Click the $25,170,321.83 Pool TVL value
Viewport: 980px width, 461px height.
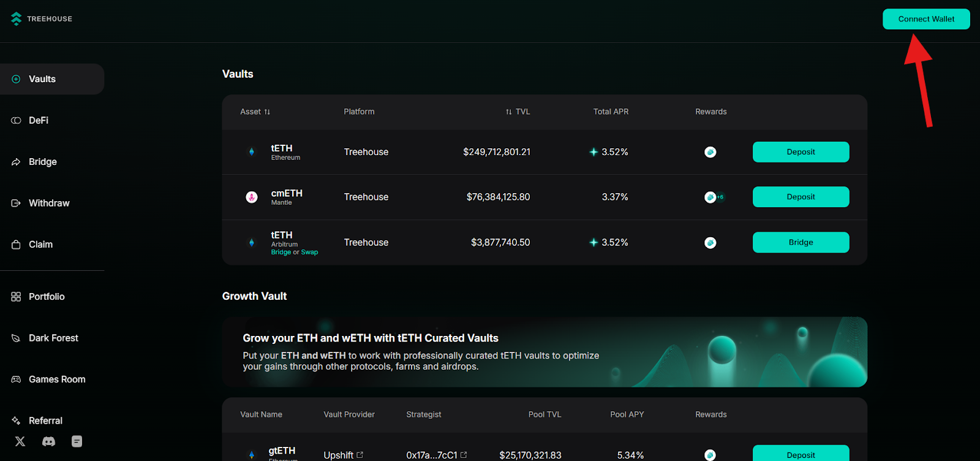point(530,455)
